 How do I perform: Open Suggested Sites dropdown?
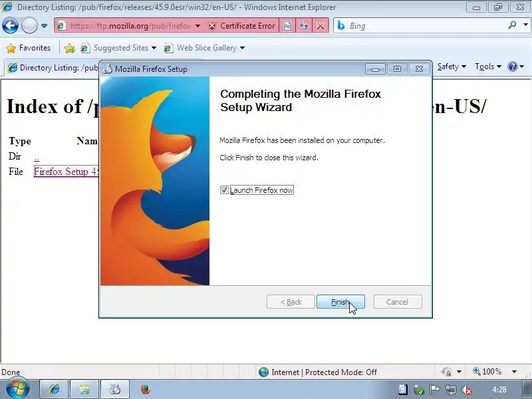119,48
